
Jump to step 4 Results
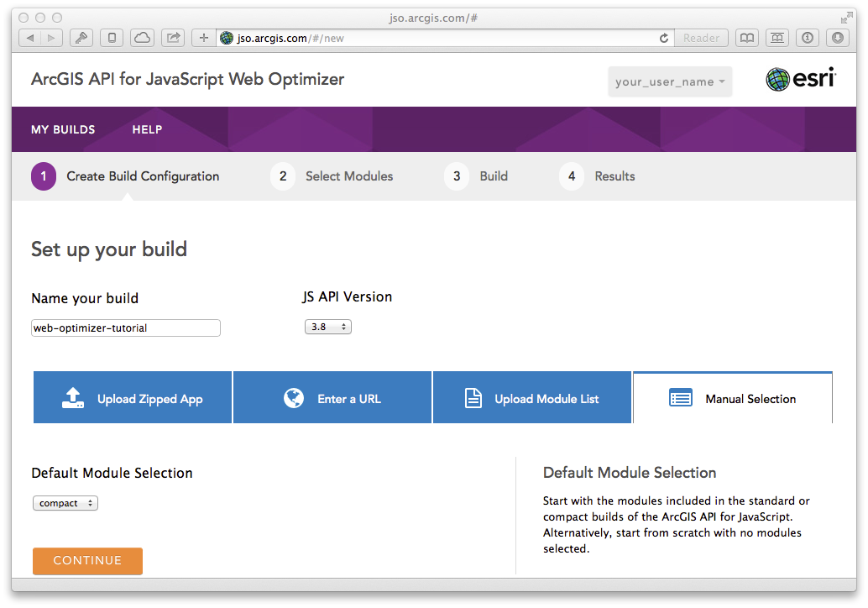coord(597,176)
